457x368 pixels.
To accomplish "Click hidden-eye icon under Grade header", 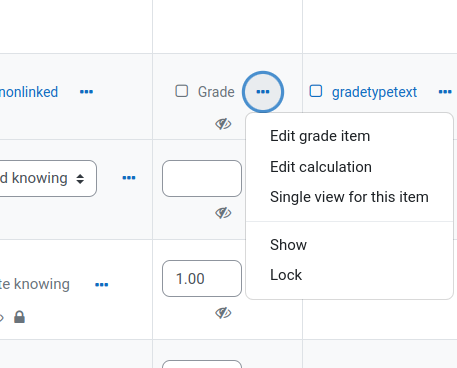I will (x=223, y=124).
